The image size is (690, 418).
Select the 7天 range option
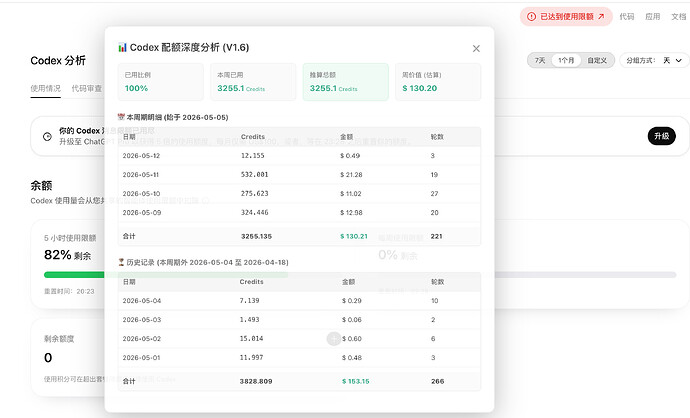click(x=540, y=60)
